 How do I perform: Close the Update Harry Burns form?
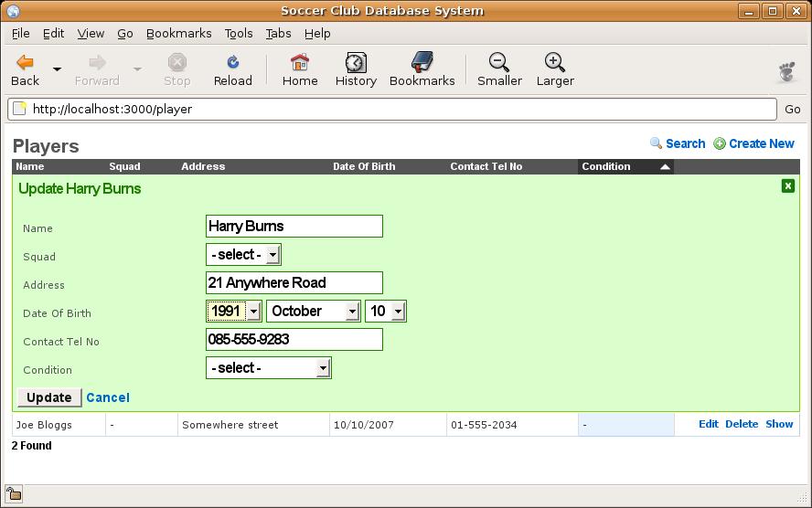tap(788, 186)
